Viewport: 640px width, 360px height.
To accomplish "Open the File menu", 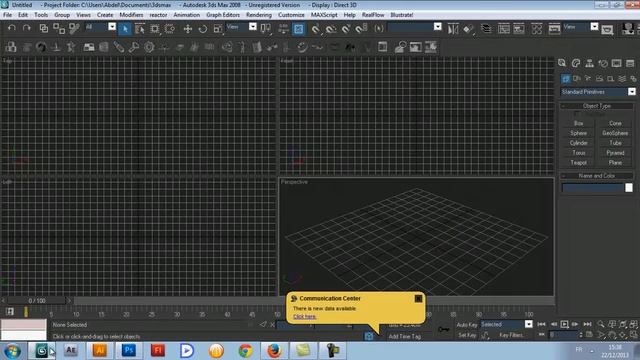I will pyautogui.click(x=7, y=15).
